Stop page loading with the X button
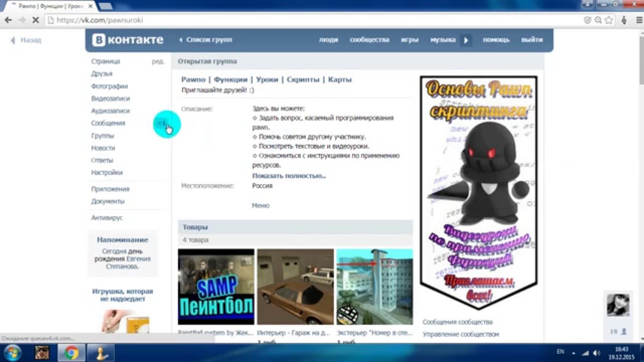This screenshot has height=362, width=644. click(x=35, y=20)
